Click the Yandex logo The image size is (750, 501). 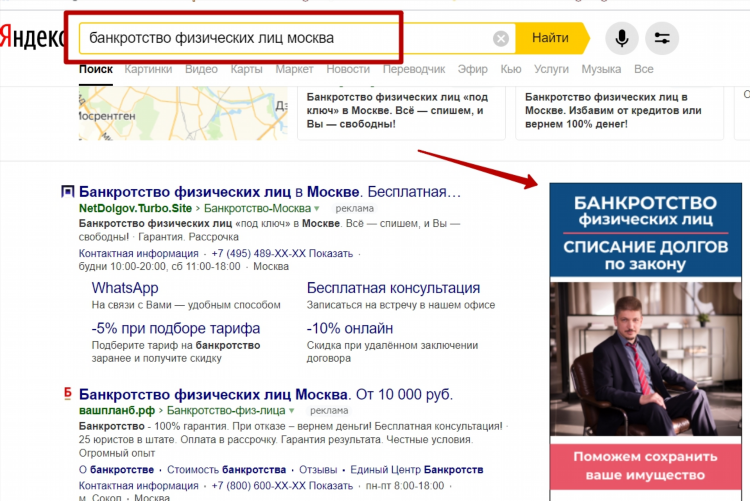pos(31,37)
